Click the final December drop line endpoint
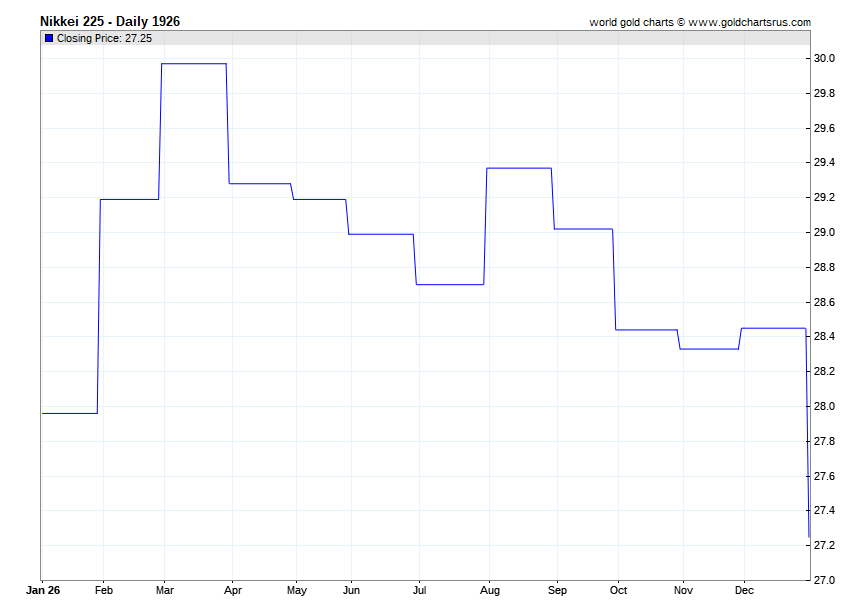The width and height of the screenshot is (850, 616). 809,536
